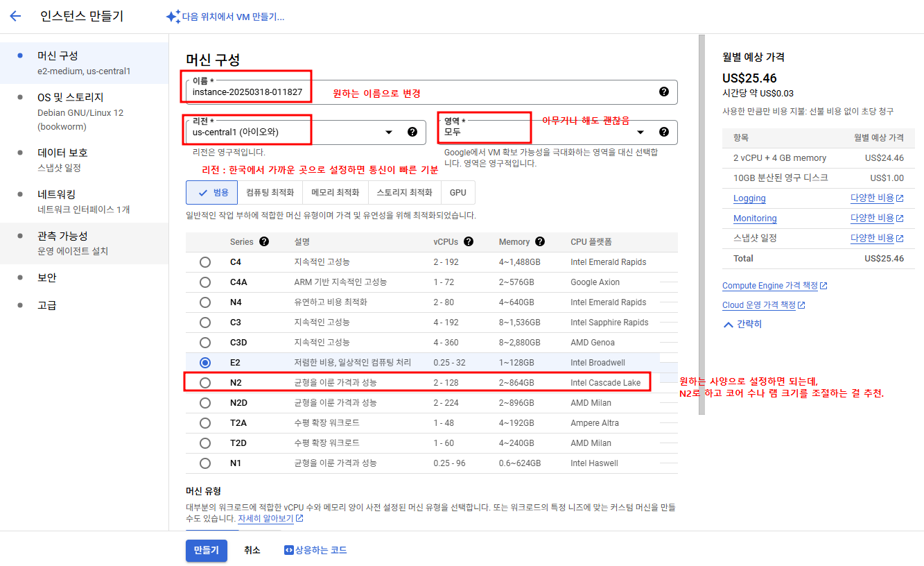
Task: Click external link icon in Monitoring row
Action: 900,218
